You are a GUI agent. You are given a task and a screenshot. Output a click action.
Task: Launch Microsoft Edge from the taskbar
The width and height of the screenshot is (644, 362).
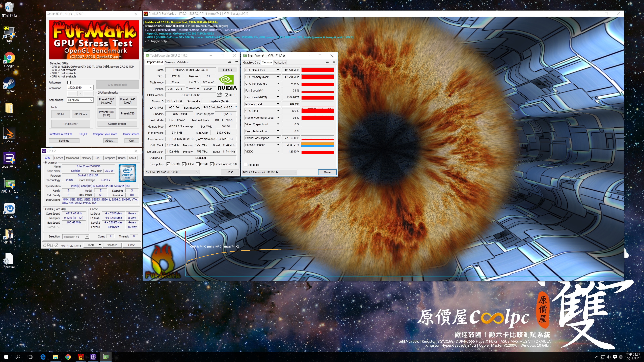click(x=43, y=357)
